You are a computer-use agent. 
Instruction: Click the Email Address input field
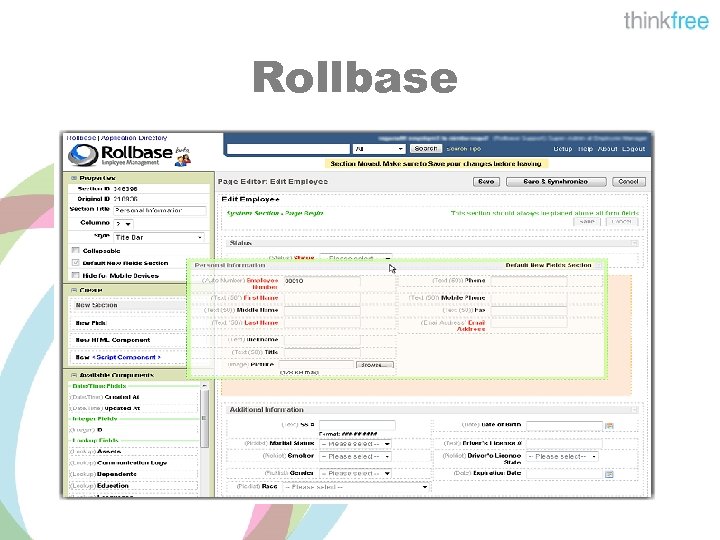pyautogui.click(x=529, y=323)
